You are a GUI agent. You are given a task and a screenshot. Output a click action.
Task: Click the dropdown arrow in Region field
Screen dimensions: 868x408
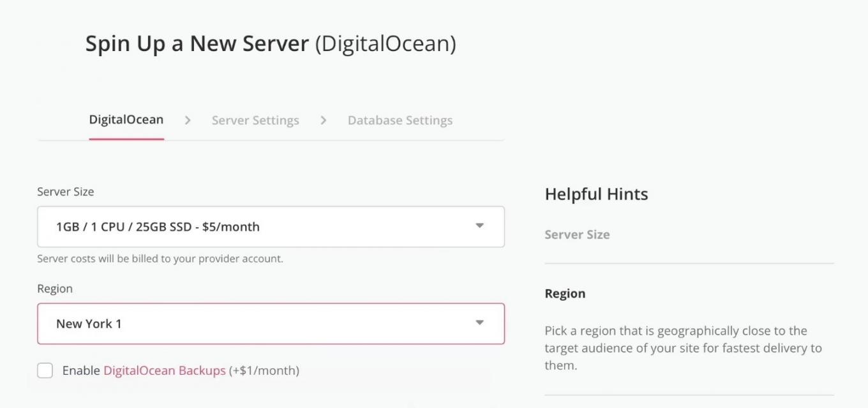tap(479, 323)
